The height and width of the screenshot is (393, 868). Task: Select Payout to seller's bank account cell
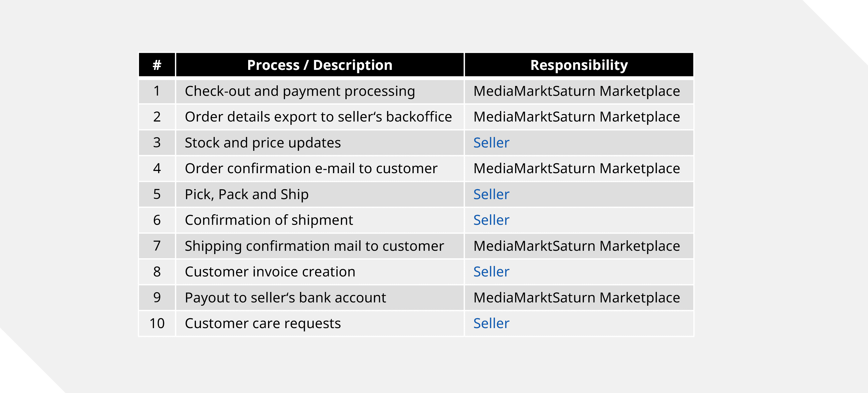pos(285,298)
